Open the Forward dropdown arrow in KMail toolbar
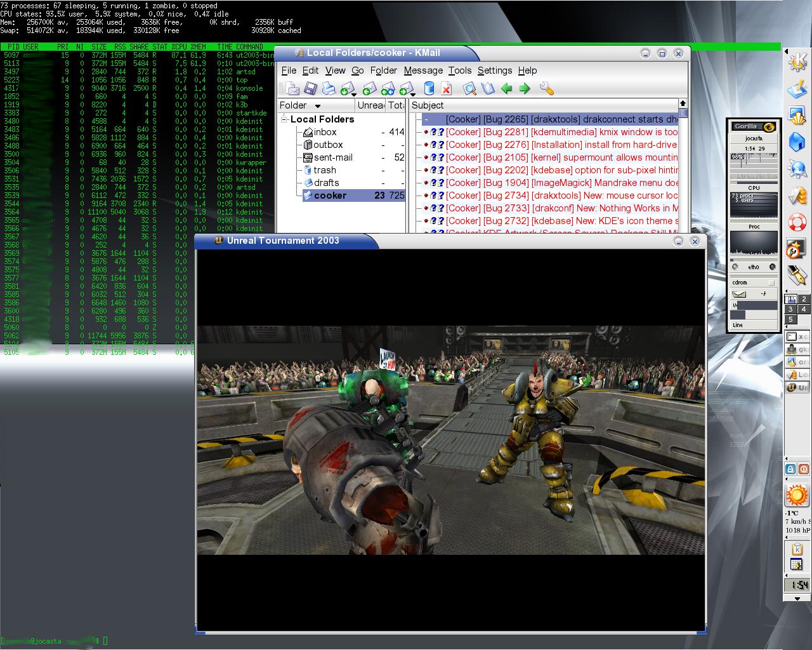The image size is (812, 650). (412, 95)
